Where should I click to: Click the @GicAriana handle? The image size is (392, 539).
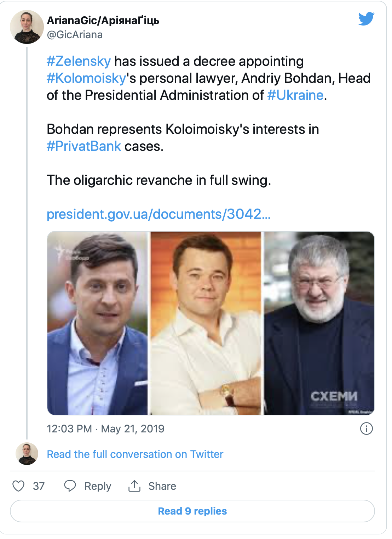tap(75, 35)
